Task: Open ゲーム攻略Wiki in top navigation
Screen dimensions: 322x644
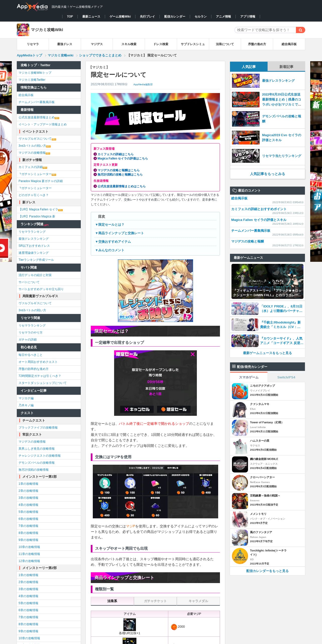Action: (x=120, y=17)
